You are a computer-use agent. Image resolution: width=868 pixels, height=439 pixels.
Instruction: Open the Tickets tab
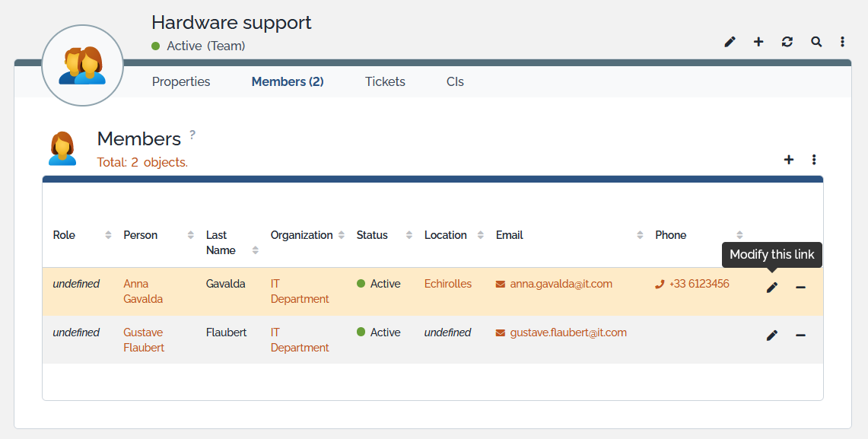point(385,81)
